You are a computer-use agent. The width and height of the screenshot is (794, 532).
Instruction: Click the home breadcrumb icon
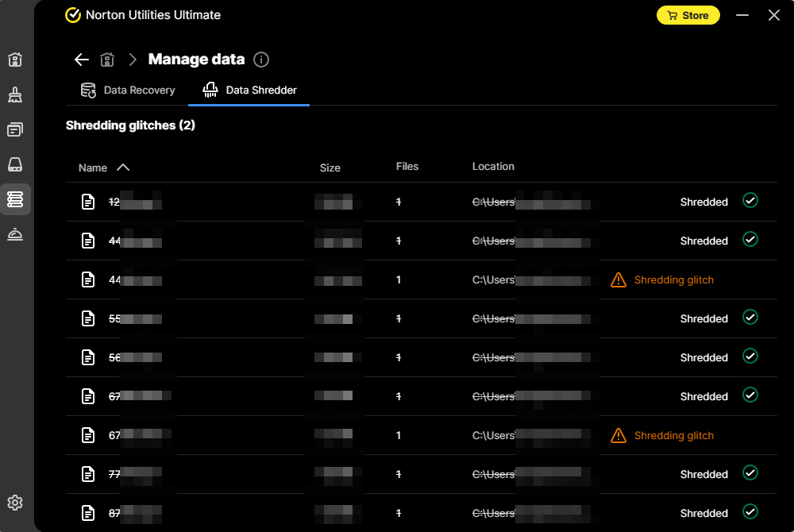(107, 59)
